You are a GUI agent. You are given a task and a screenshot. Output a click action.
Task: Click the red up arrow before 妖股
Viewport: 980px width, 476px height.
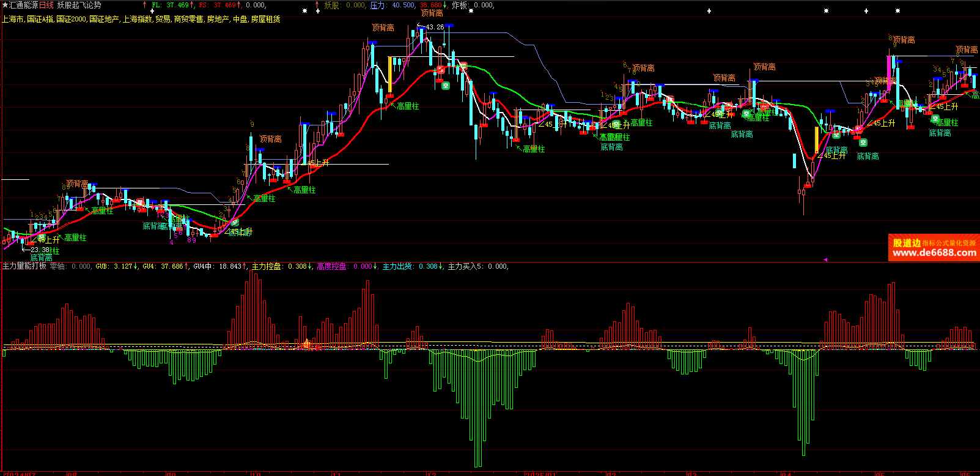tap(317, 5)
